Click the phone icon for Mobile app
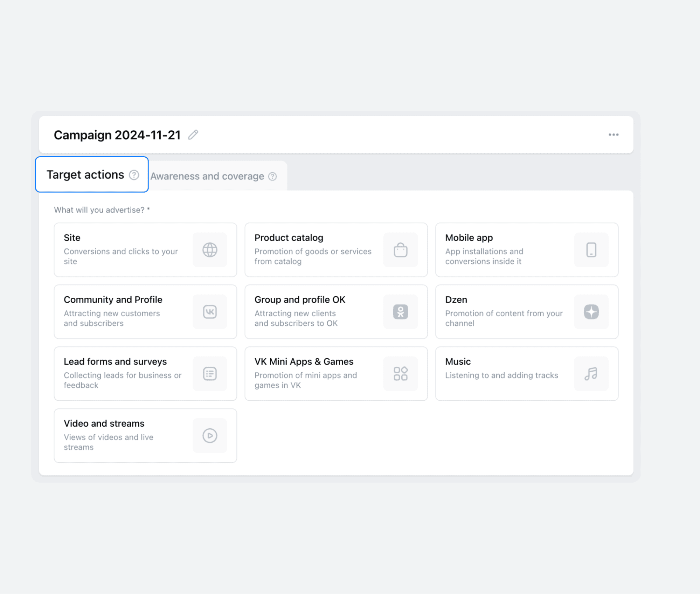This screenshot has width=700, height=594. pyautogui.click(x=591, y=250)
